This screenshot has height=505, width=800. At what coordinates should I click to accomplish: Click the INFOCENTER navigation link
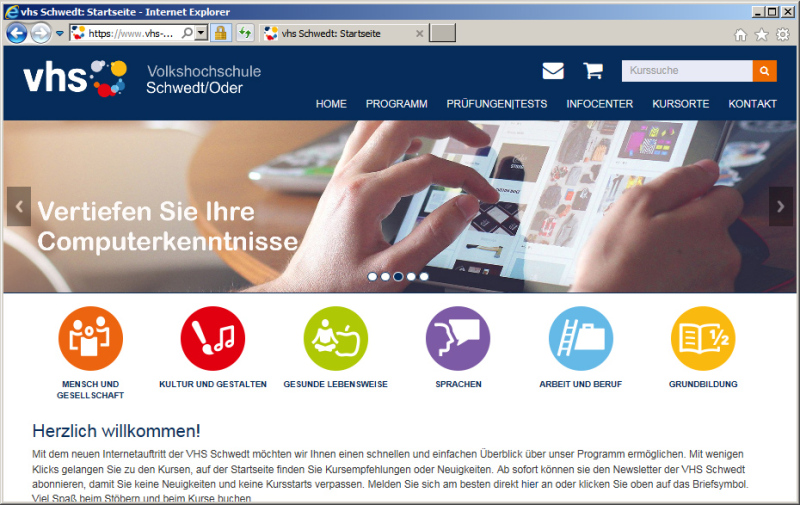click(x=599, y=104)
